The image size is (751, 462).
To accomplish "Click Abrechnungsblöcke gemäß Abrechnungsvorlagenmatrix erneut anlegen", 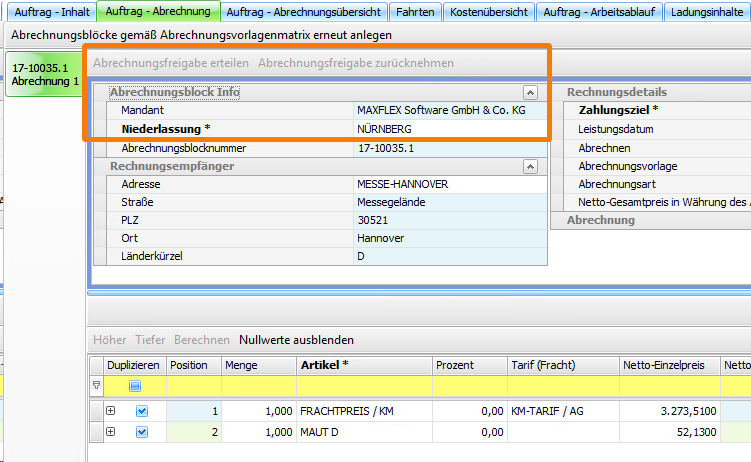I will click(201, 34).
